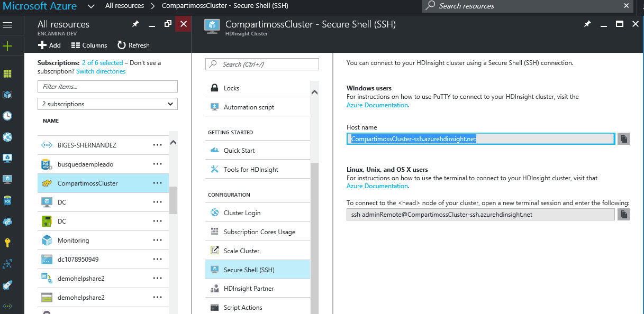Screen dimensions: 644x314
Task: Open more options for CompartimossCluster row
Action: coord(157,183)
